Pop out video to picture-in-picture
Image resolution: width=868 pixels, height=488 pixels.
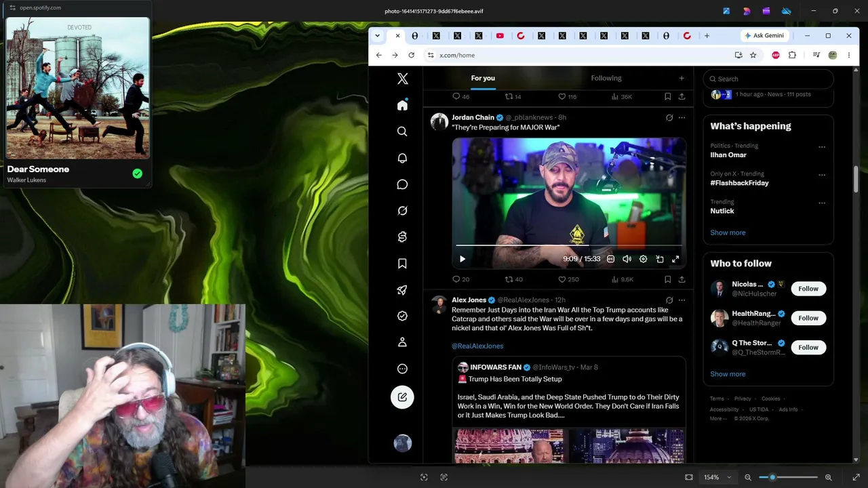click(660, 259)
